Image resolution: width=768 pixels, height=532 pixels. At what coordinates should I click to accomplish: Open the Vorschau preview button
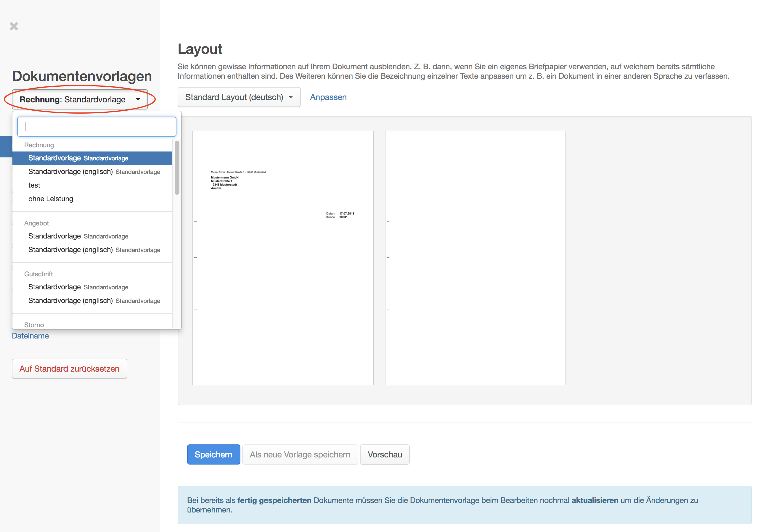pos(384,454)
